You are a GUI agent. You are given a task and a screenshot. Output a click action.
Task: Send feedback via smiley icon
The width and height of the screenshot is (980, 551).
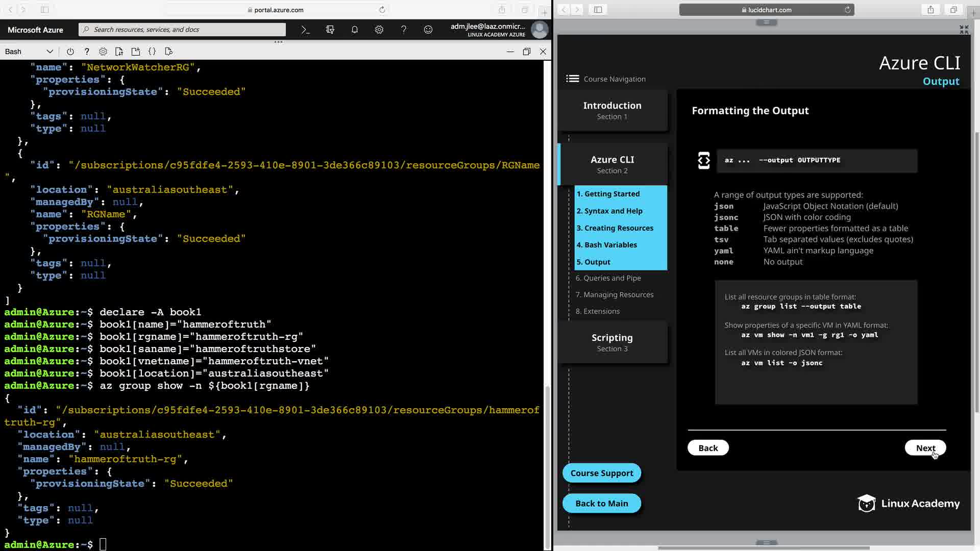pos(428,30)
